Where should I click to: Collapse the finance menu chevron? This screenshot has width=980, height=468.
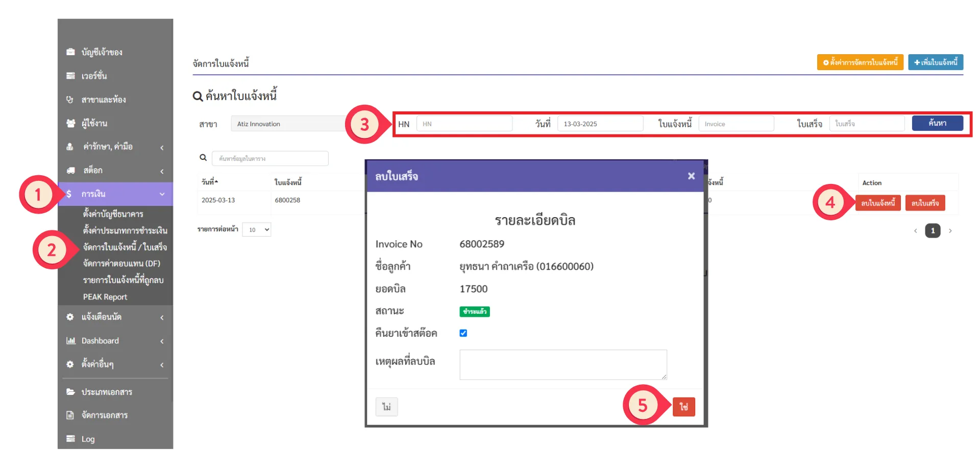pos(162,194)
